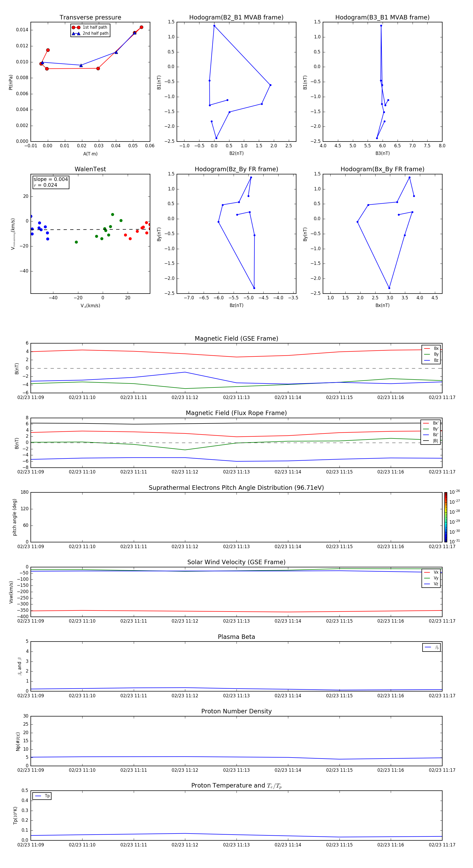Screen dimensions: 473x868
Task: Click the 'B3(nT)' x-axis label
Action: (x=382, y=153)
